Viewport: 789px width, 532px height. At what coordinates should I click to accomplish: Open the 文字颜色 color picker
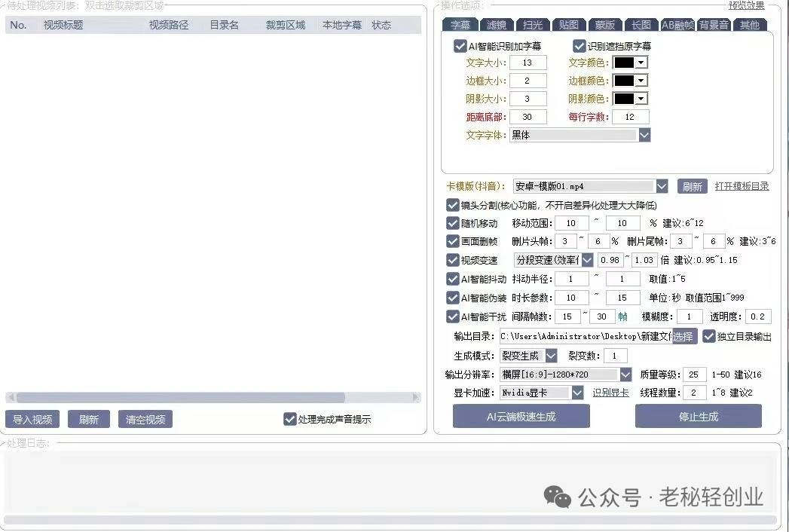[630, 63]
